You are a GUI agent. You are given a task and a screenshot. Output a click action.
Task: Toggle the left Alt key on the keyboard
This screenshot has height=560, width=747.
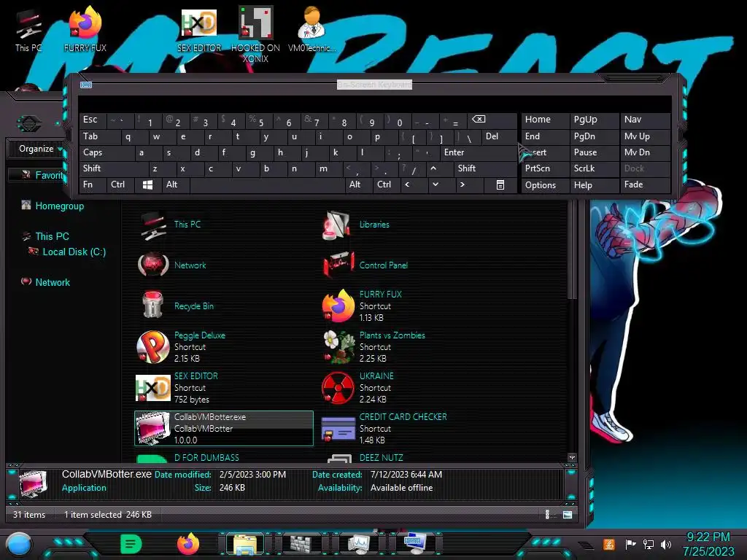click(x=175, y=184)
